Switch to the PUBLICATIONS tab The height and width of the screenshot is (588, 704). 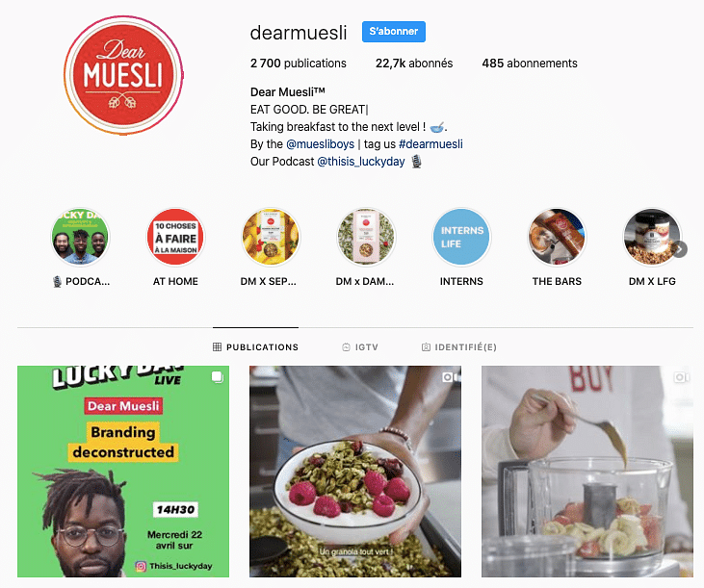255,347
